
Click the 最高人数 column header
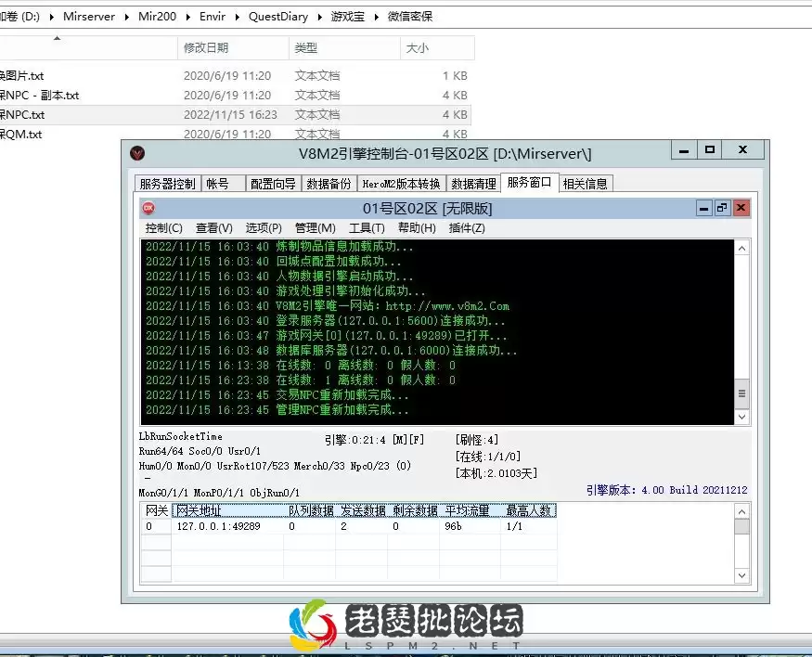[x=529, y=510]
